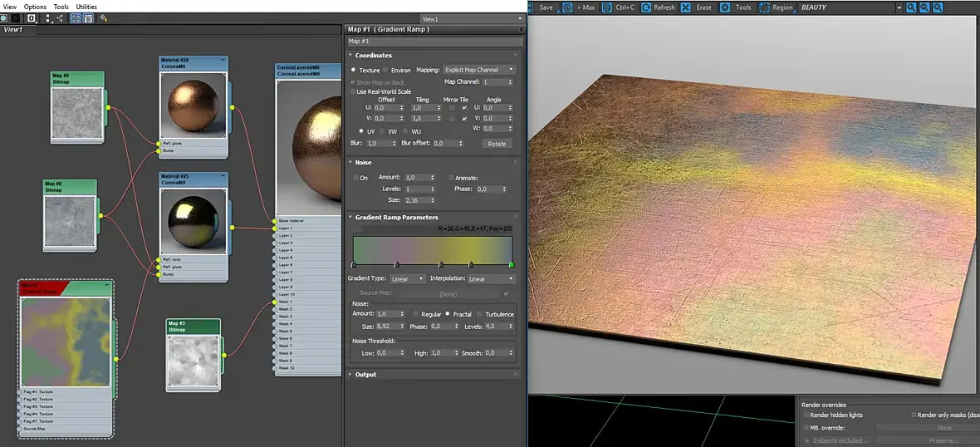Click the Rotate button
This screenshot has height=447, width=980.
(497, 144)
